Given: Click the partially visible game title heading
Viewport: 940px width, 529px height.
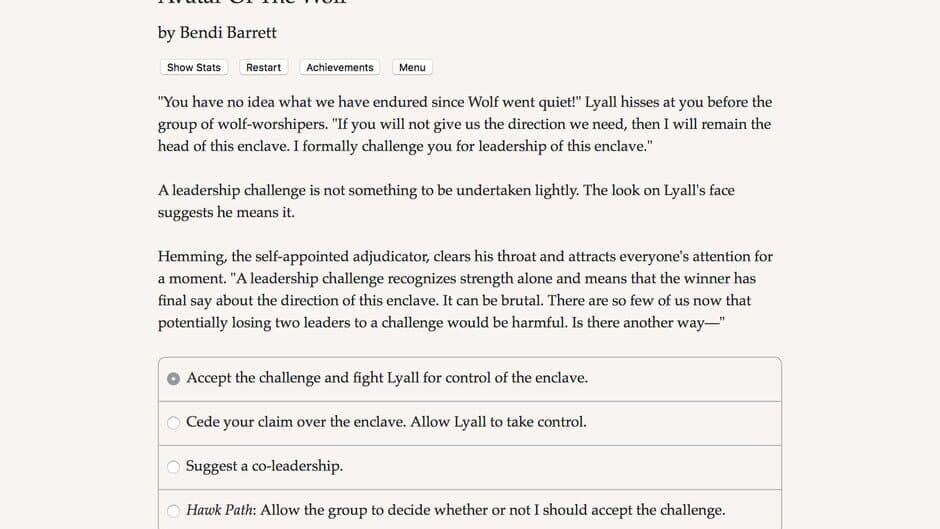Looking at the screenshot, I should point(252,2).
